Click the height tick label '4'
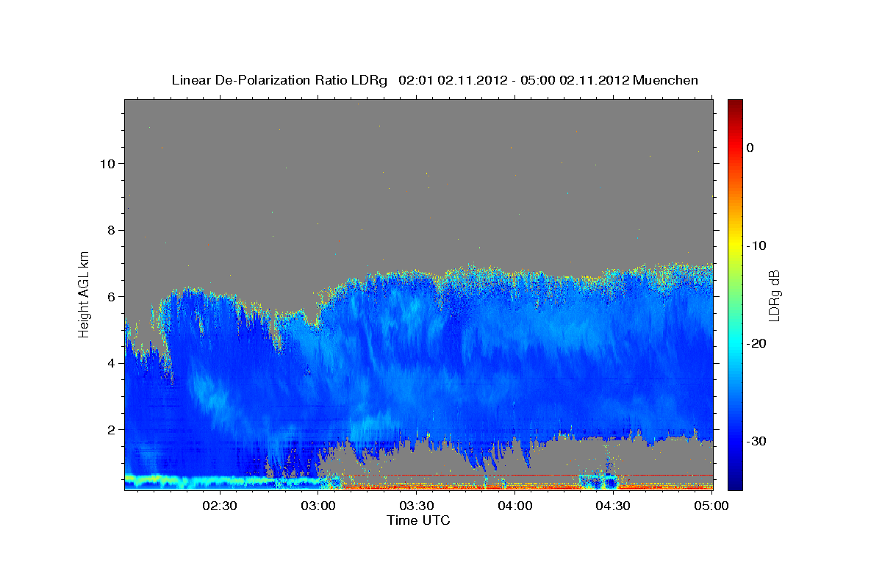Image resolution: width=882 pixels, height=588 pixels. coord(110,363)
